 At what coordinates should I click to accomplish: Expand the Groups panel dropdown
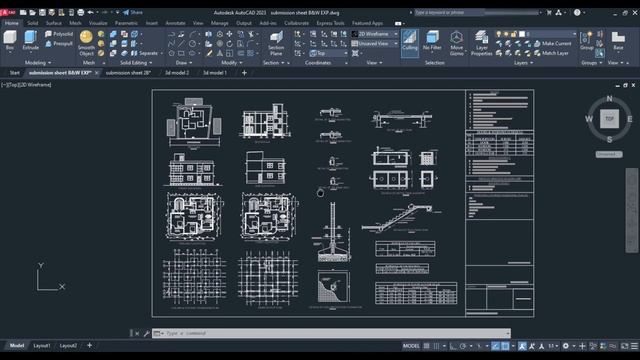point(592,63)
